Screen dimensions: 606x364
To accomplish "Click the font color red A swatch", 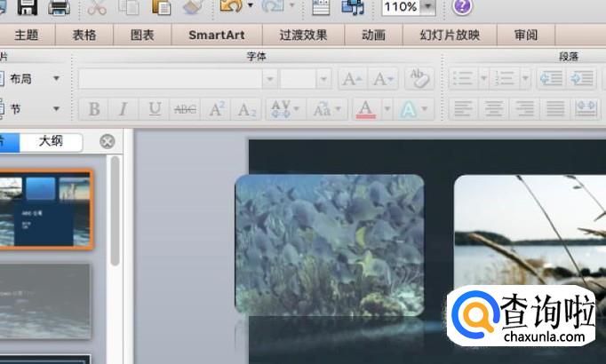I will click(x=365, y=109).
